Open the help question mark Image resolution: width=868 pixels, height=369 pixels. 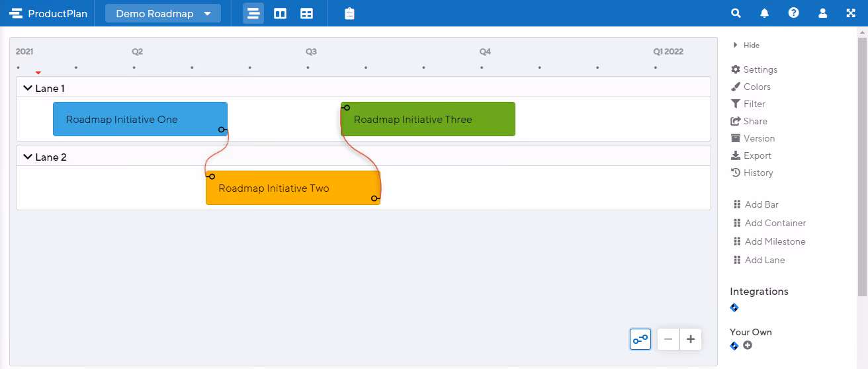coord(794,13)
